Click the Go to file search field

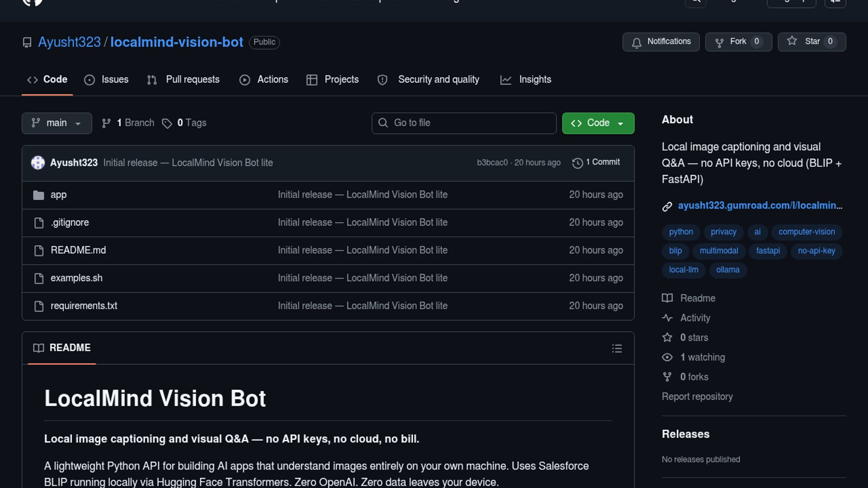coord(464,123)
